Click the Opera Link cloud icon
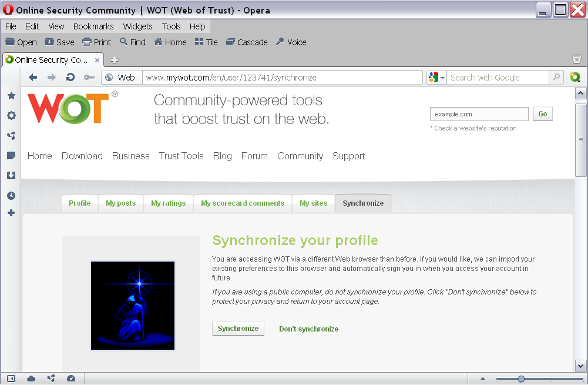The height and width of the screenshot is (385, 588). pyautogui.click(x=31, y=379)
